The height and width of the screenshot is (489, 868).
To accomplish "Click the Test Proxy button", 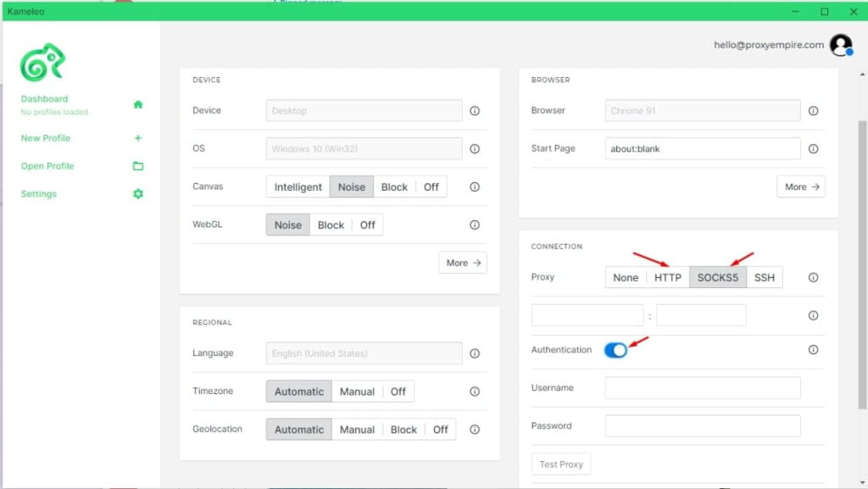I will [x=561, y=464].
